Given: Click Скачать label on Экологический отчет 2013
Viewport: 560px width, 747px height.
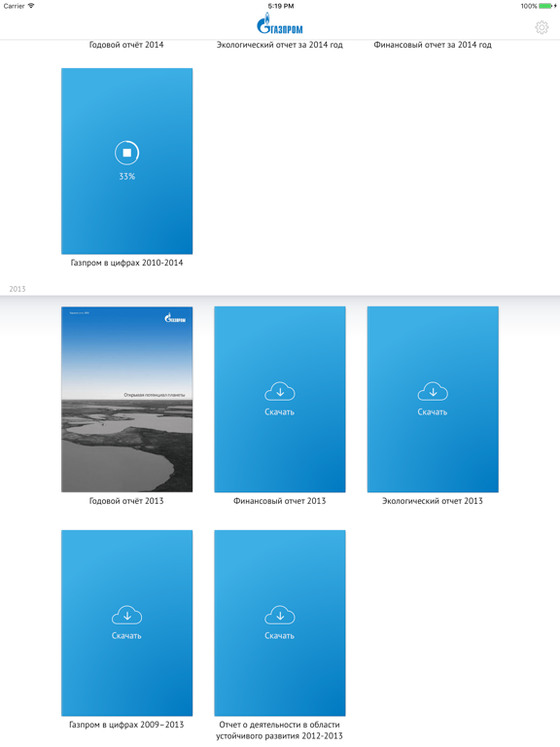Looking at the screenshot, I should click(x=433, y=412).
